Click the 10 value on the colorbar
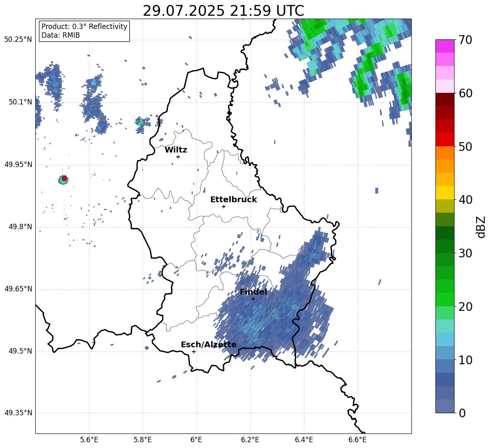The width and height of the screenshot is (491, 448). pos(465,360)
